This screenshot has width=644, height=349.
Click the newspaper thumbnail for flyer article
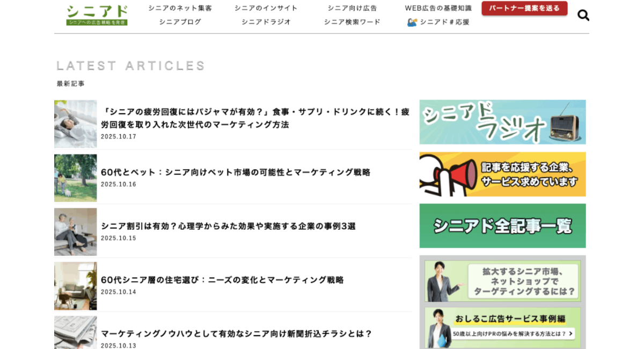coord(76,332)
